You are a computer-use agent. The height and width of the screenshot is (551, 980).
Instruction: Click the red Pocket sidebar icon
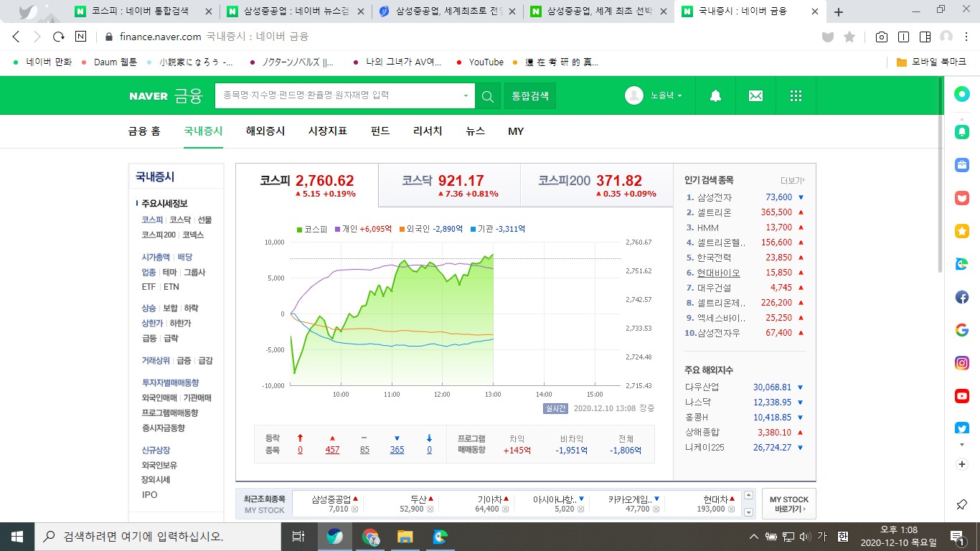962,198
